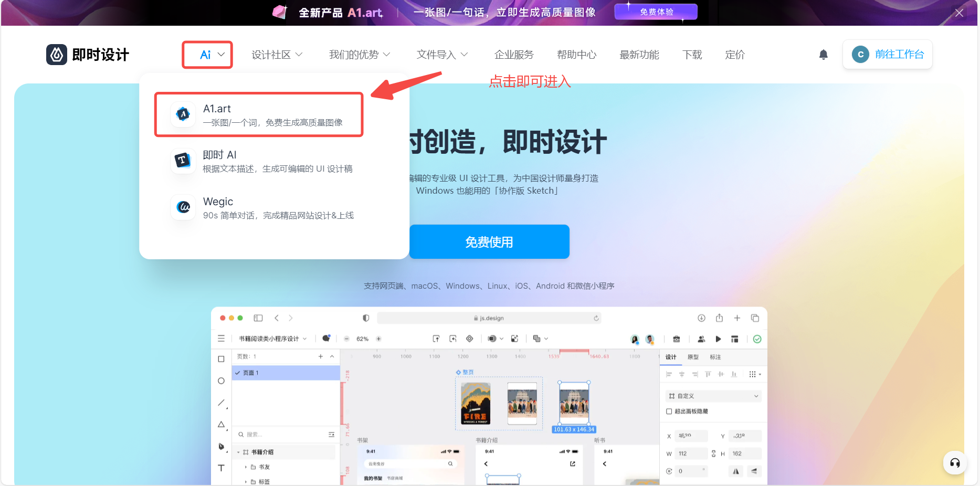980x486 pixels.
Task: Toggle the sidebar icon in mockup browser
Action: point(258,318)
